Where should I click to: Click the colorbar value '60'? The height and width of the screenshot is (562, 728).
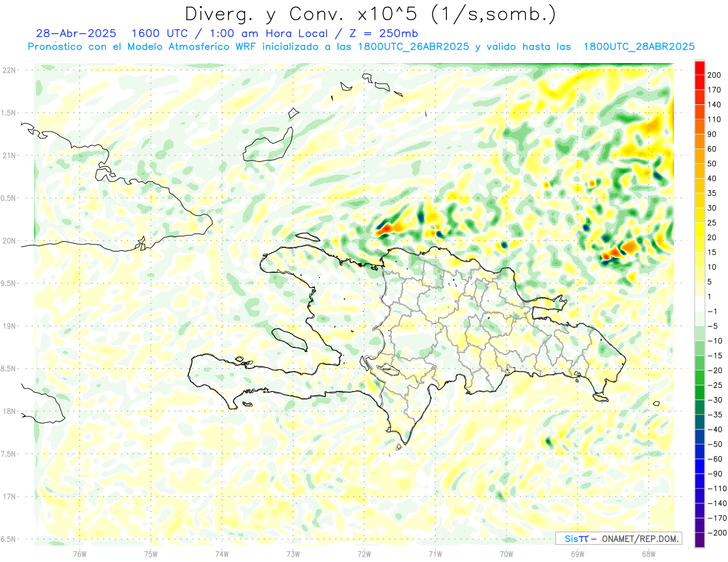712,149
